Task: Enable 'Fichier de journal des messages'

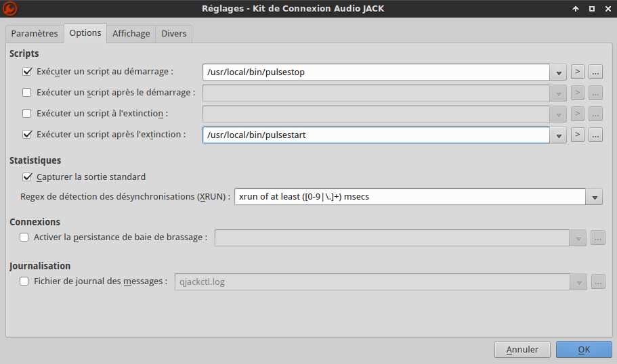Action: [x=24, y=281]
